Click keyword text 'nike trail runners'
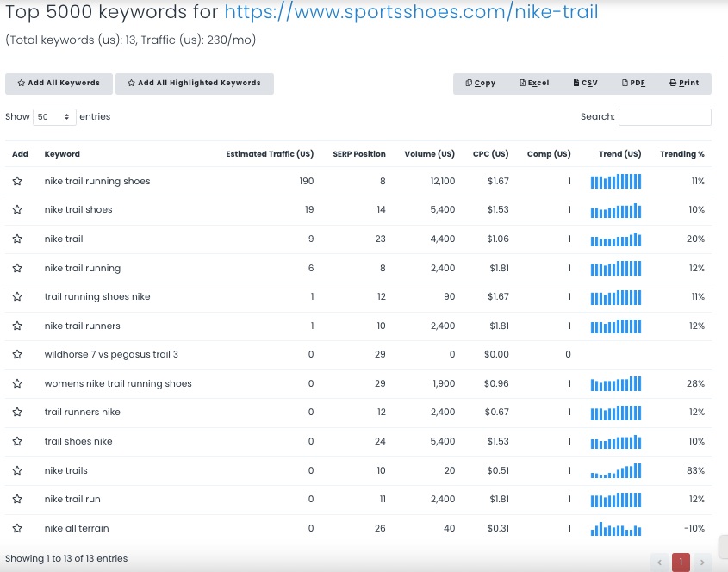The height and width of the screenshot is (572, 728). 82,326
